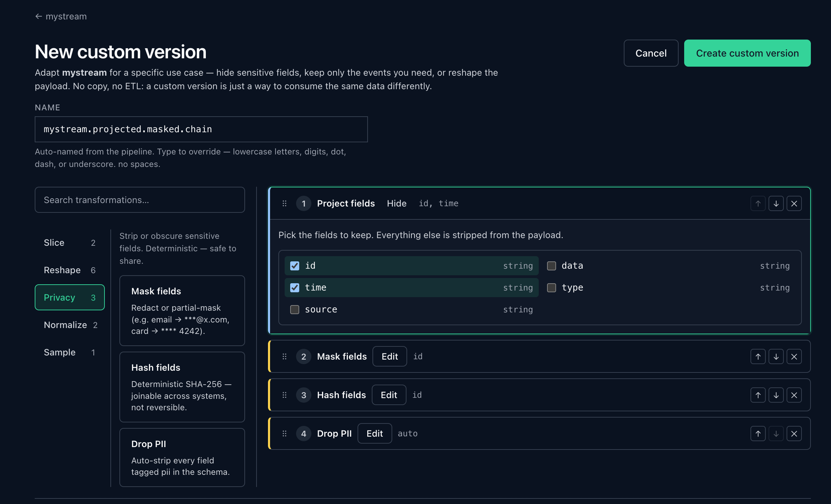
Task: Edit the Hash fields step
Action: click(x=389, y=395)
